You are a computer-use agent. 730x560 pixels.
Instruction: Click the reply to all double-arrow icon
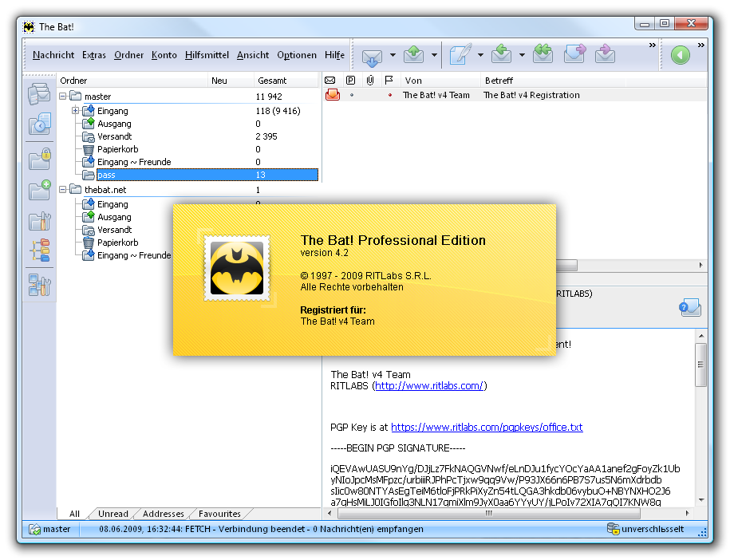click(543, 55)
